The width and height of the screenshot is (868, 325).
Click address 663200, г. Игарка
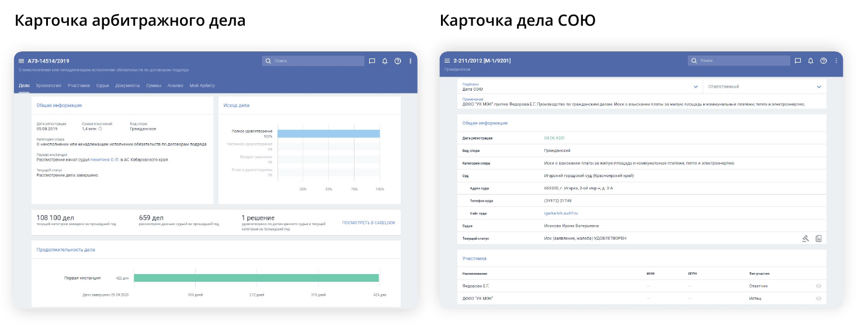point(578,188)
